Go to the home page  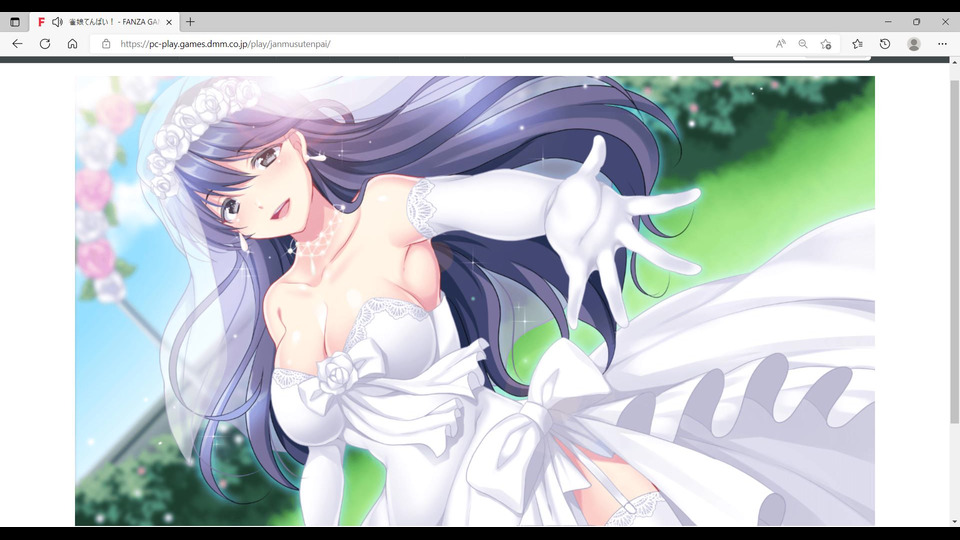(72, 44)
